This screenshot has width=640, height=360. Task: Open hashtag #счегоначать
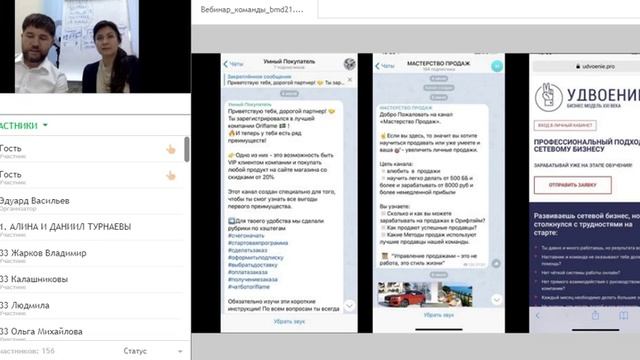(x=246, y=236)
